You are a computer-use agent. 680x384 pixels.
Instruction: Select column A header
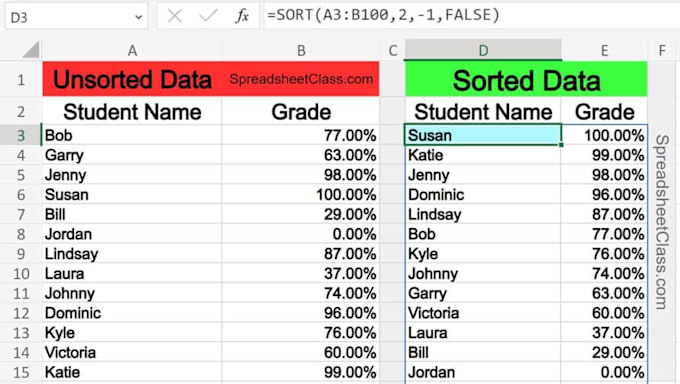[132, 50]
